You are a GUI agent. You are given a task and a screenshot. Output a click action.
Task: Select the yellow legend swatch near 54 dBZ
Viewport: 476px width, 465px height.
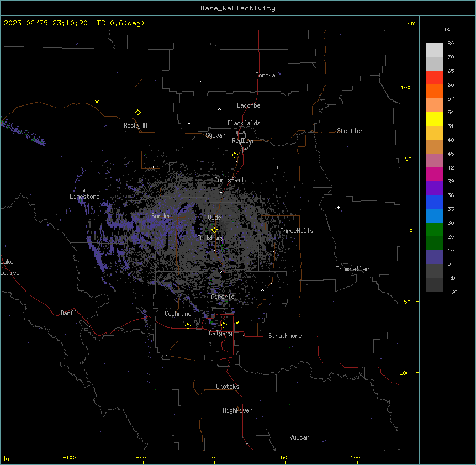coord(434,119)
